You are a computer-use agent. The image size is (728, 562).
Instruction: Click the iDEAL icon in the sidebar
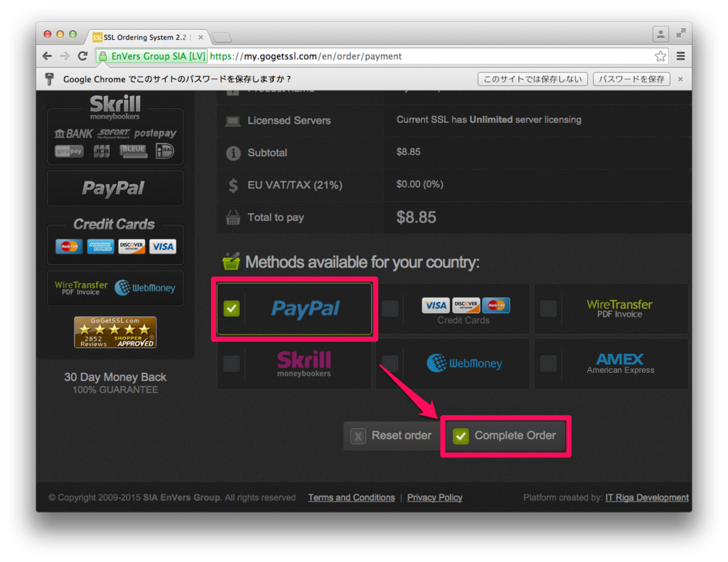click(x=165, y=151)
